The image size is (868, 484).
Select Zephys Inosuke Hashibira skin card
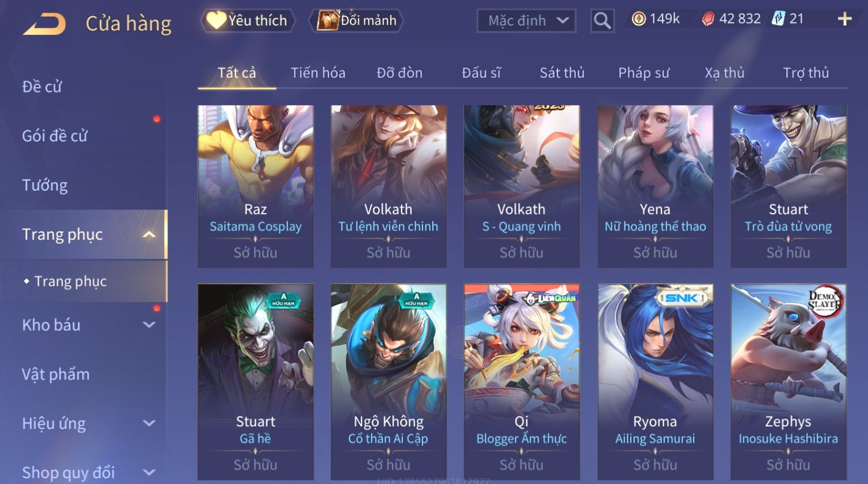pyautogui.click(x=788, y=382)
